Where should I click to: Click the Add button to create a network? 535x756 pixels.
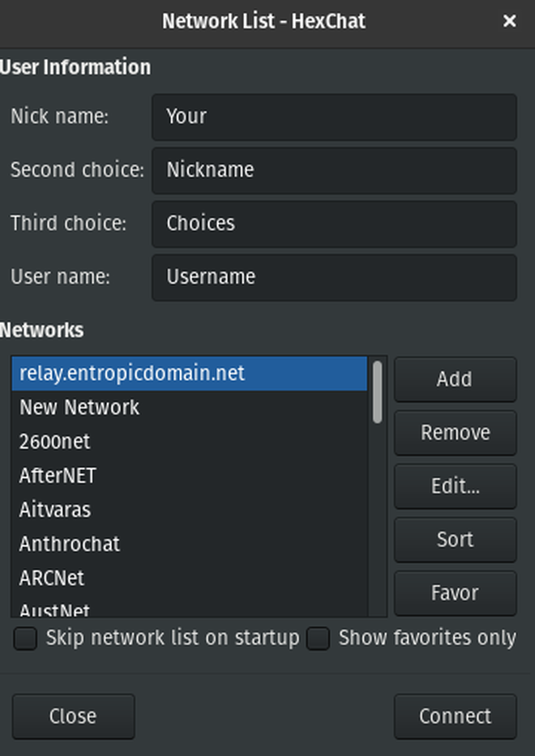[455, 379]
